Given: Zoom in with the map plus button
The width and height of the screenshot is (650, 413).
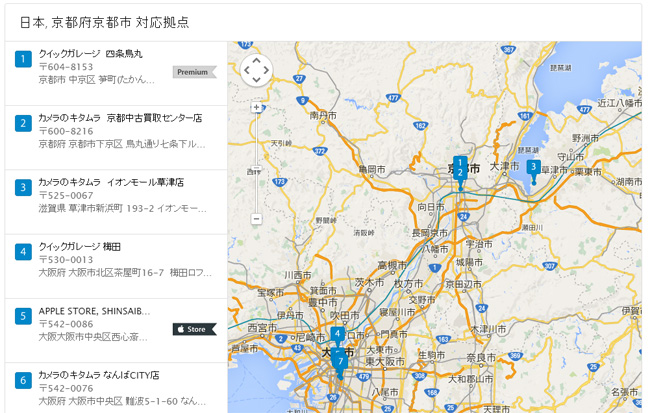Looking at the screenshot, I should 257,107.
